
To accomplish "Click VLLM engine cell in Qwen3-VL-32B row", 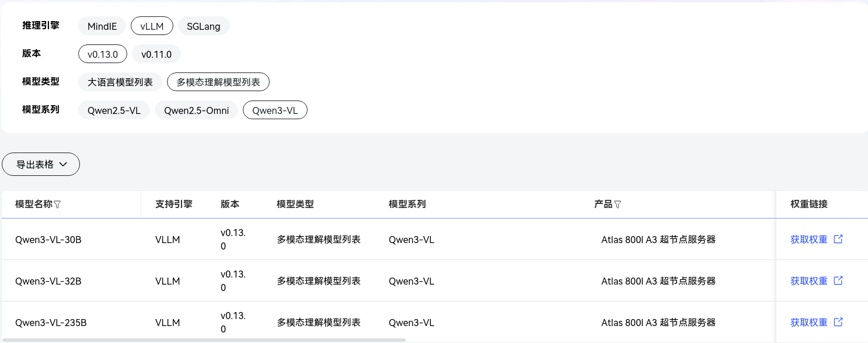I will click(x=168, y=281).
